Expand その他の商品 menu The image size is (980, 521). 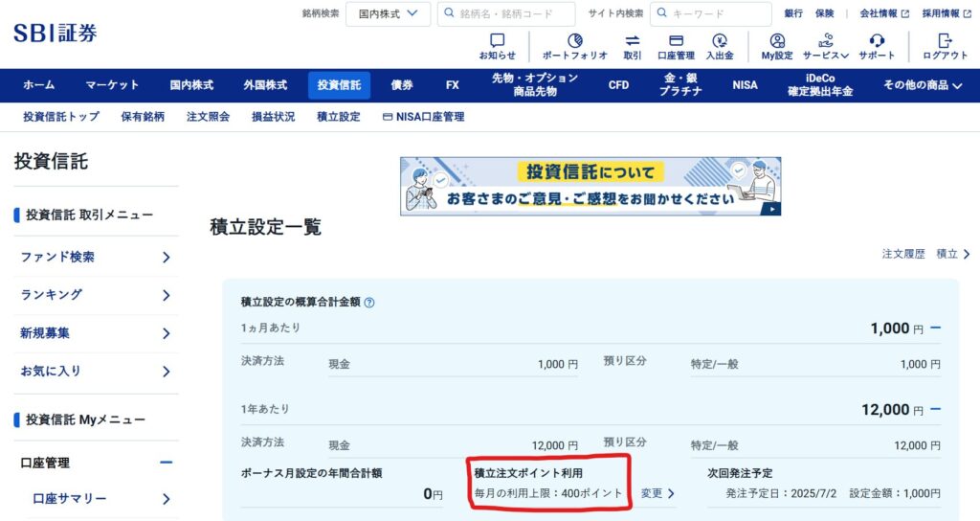click(923, 85)
